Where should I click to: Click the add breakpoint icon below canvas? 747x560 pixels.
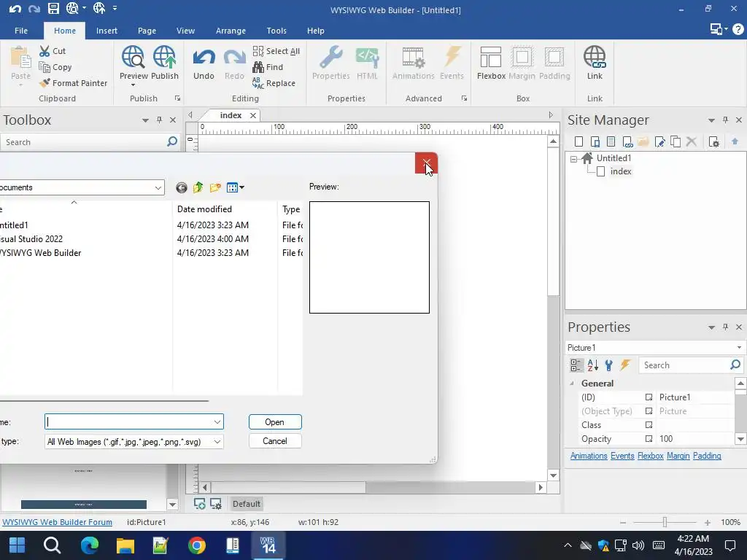[200, 504]
